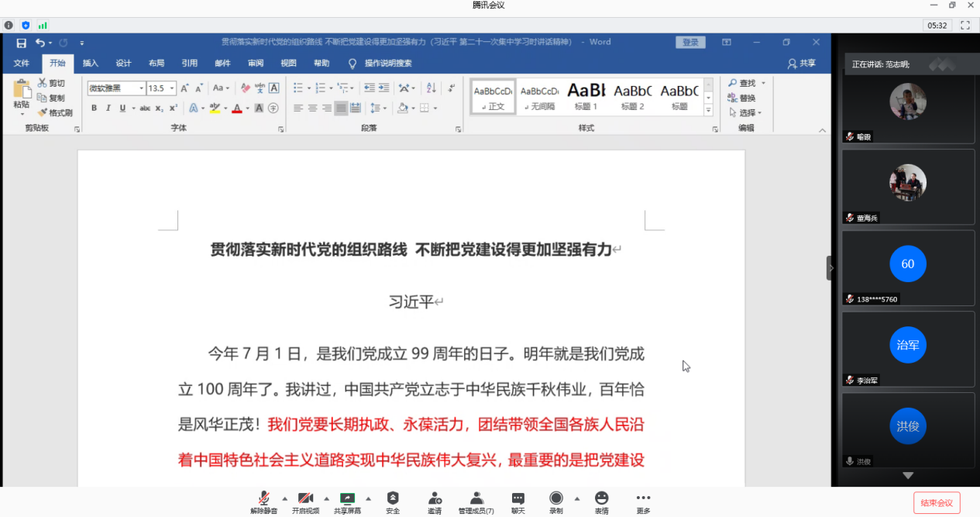Viewport: 980px width, 517px height.
Task: Click the 登录 sign-in button in Word
Action: (x=690, y=43)
